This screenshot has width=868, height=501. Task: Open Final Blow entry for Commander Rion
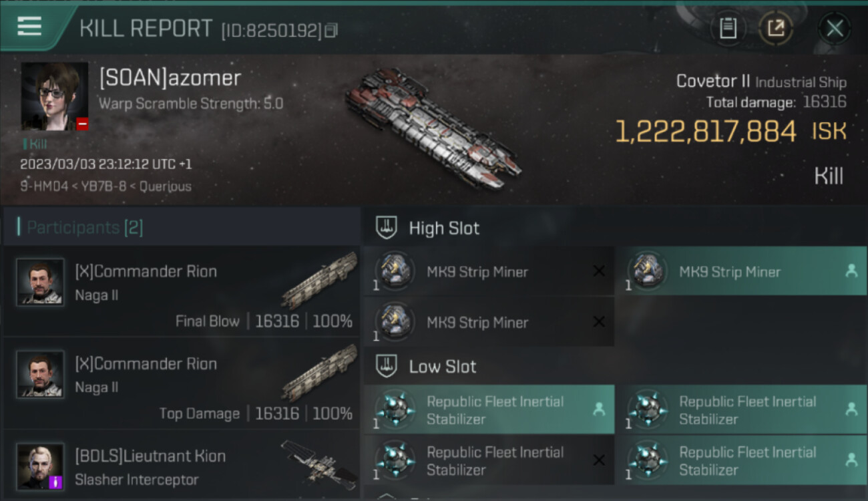pos(181,291)
